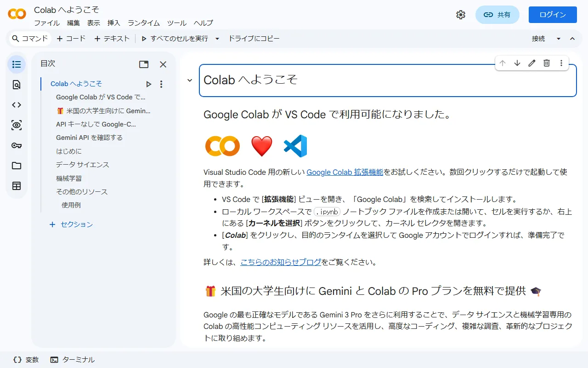The image size is (588, 368).
Task: Click すべてのセルを実行 button
Action: tap(175, 39)
